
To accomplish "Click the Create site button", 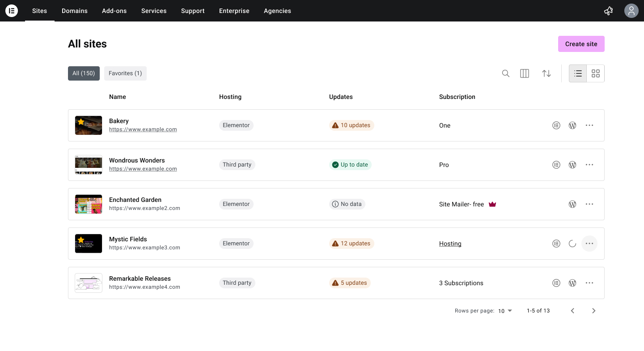I will click(x=581, y=44).
